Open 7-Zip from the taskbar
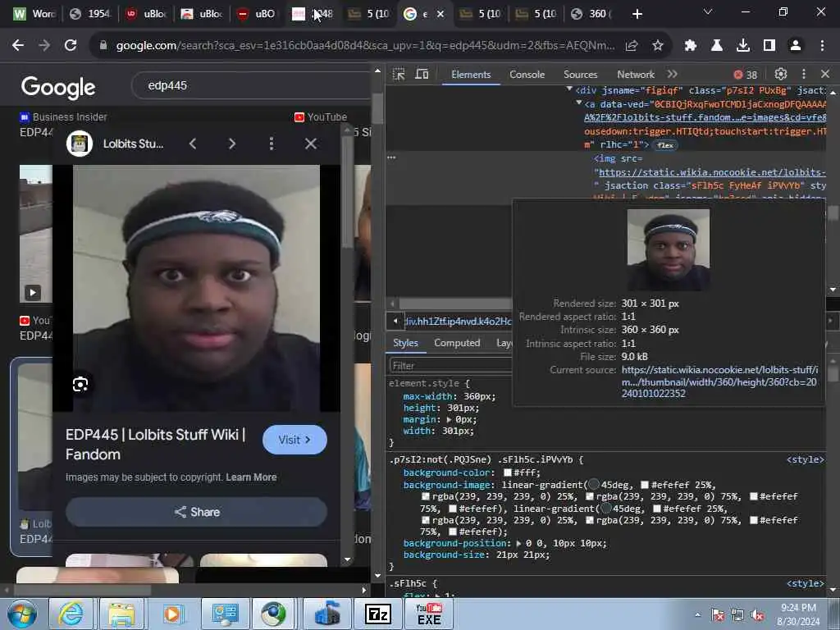Image resolution: width=840 pixels, height=630 pixels. pyautogui.click(x=377, y=614)
